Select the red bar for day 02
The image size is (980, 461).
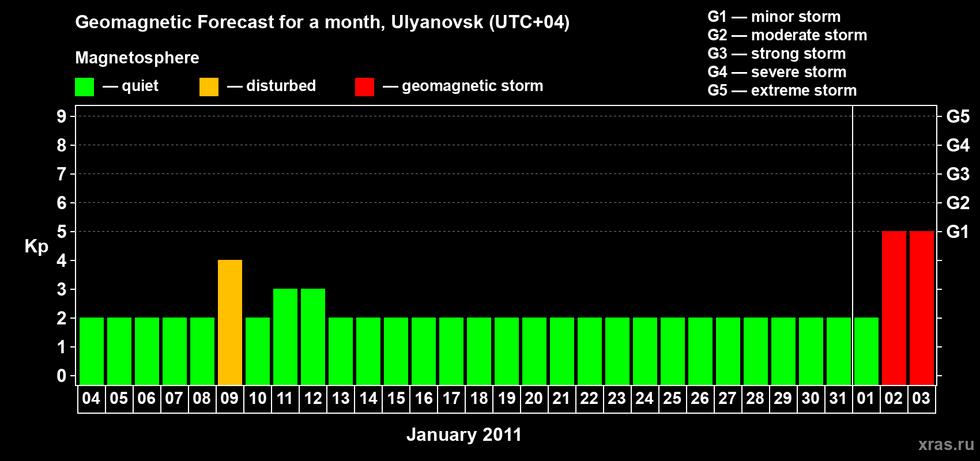tap(894, 308)
